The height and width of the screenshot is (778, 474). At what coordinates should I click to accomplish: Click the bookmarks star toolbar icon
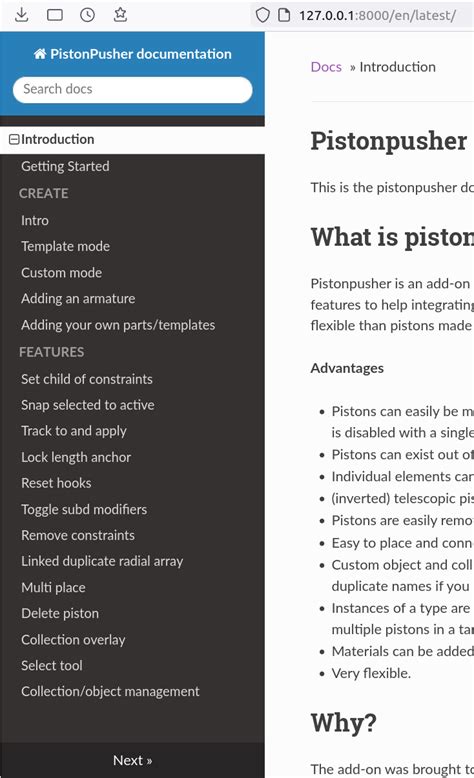tap(120, 15)
